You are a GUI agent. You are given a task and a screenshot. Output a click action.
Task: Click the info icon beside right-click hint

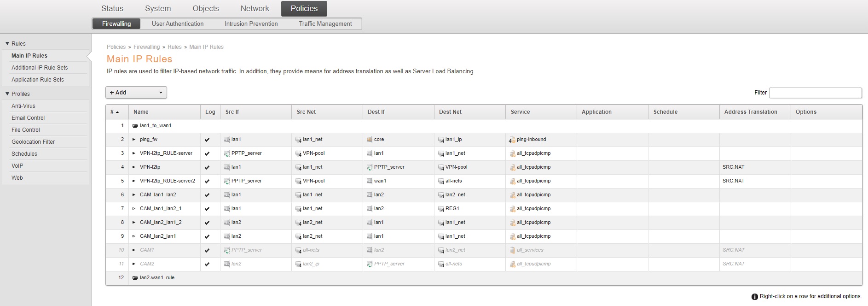pos(755,297)
